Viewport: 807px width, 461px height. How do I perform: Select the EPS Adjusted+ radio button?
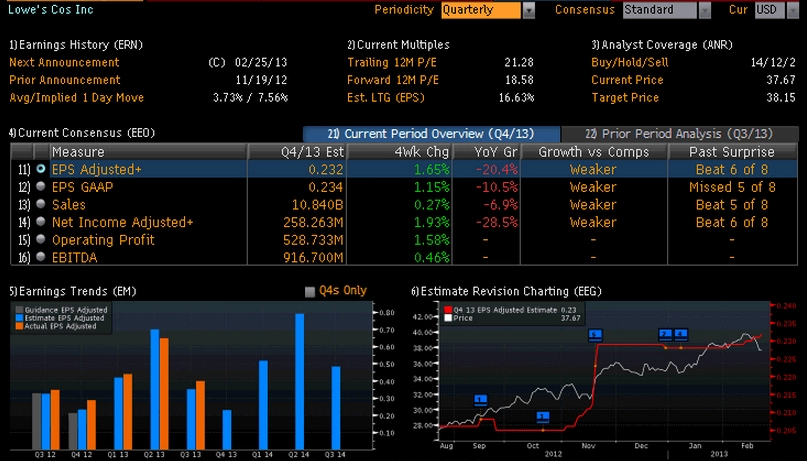click(x=41, y=169)
